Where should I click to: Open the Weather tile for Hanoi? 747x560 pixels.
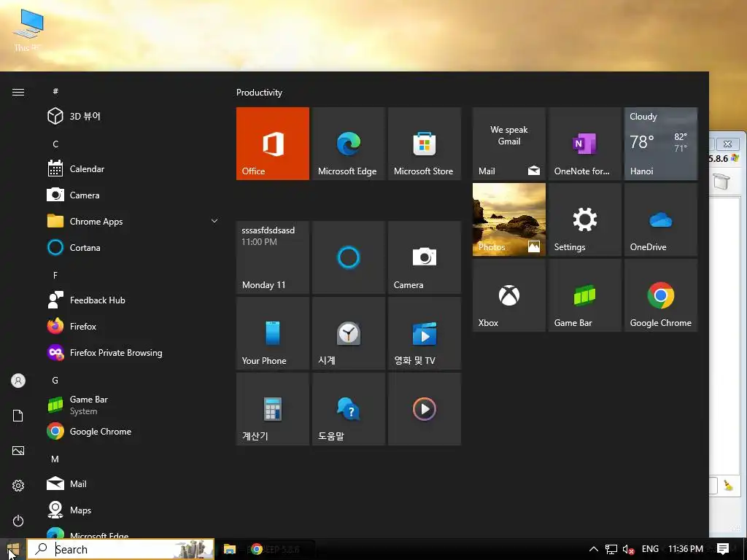[660, 144]
